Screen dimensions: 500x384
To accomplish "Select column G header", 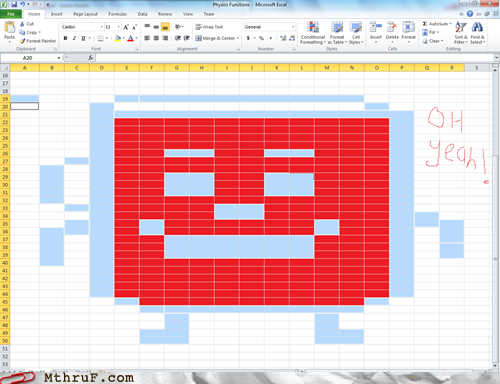I will 177,68.
